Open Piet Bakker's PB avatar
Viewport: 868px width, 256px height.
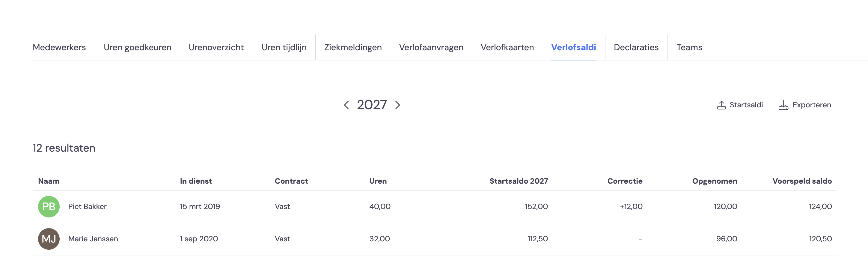(x=49, y=206)
